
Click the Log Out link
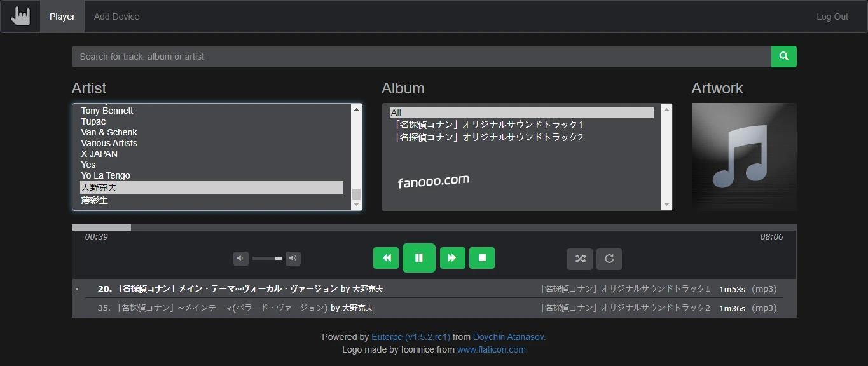pos(832,17)
